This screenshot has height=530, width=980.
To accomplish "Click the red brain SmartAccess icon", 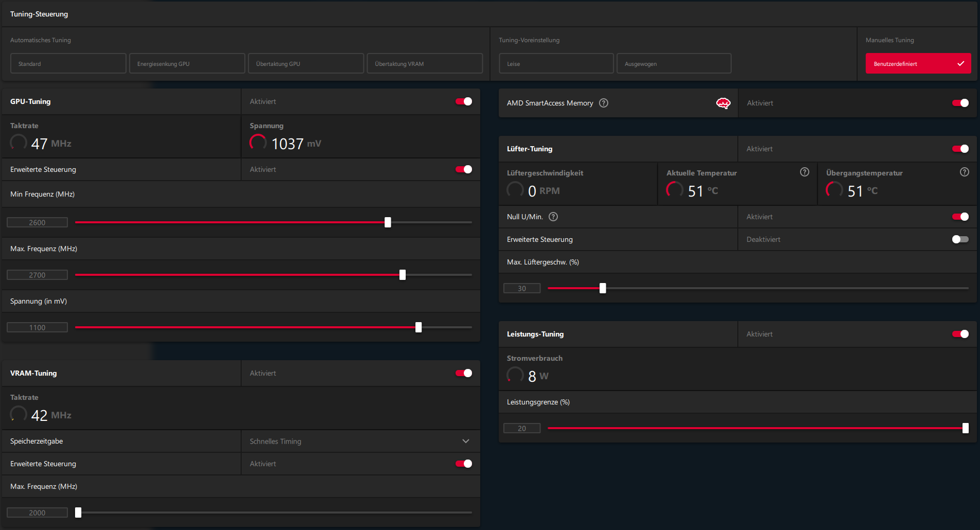I will click(x=723, y=103).
